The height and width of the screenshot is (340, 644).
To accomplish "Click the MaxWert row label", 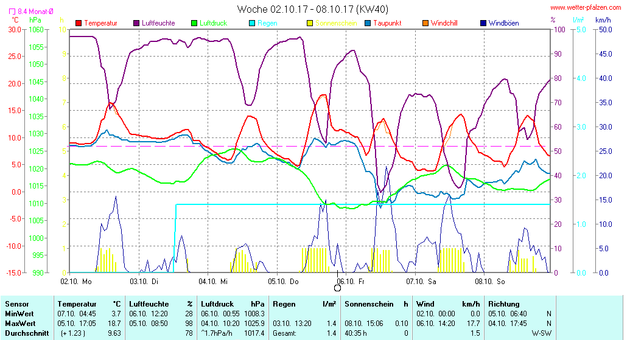I will (20, 324).
